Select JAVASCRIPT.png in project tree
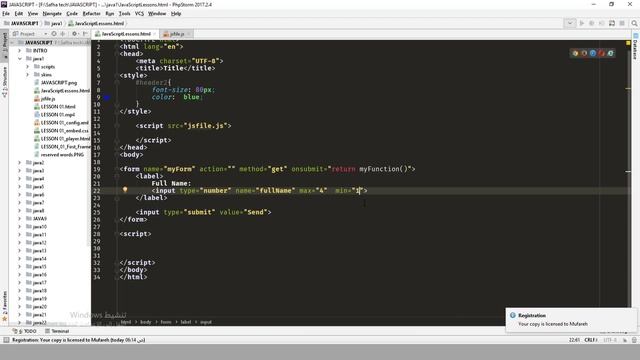The height and width of the screenshot is (360, 640). pyautogui.click(x=58, y=82)
